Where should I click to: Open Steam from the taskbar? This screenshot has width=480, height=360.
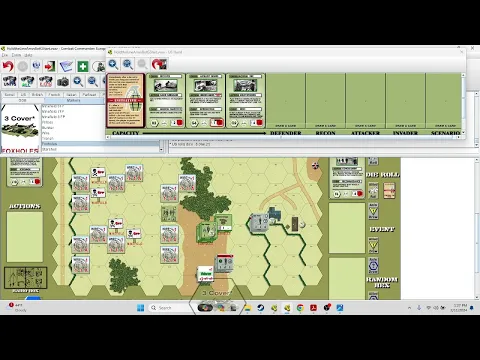(261, 308)
